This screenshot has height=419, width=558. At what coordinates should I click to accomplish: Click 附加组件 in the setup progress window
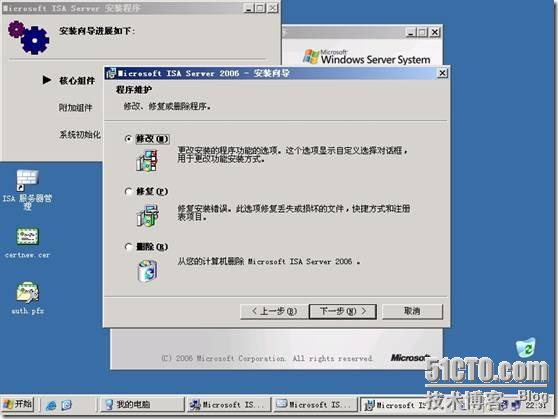coord(75,108)
